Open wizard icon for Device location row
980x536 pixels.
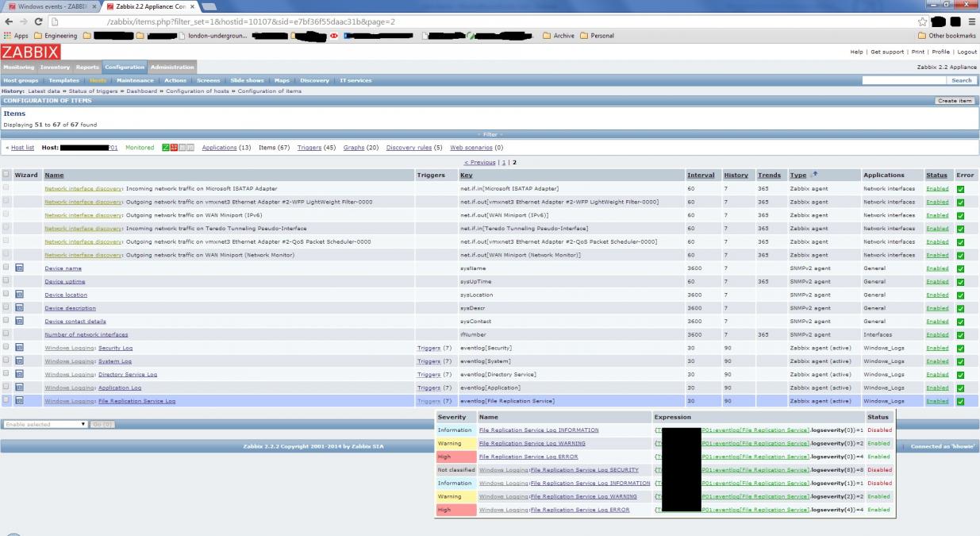click(x=19, y=295)
